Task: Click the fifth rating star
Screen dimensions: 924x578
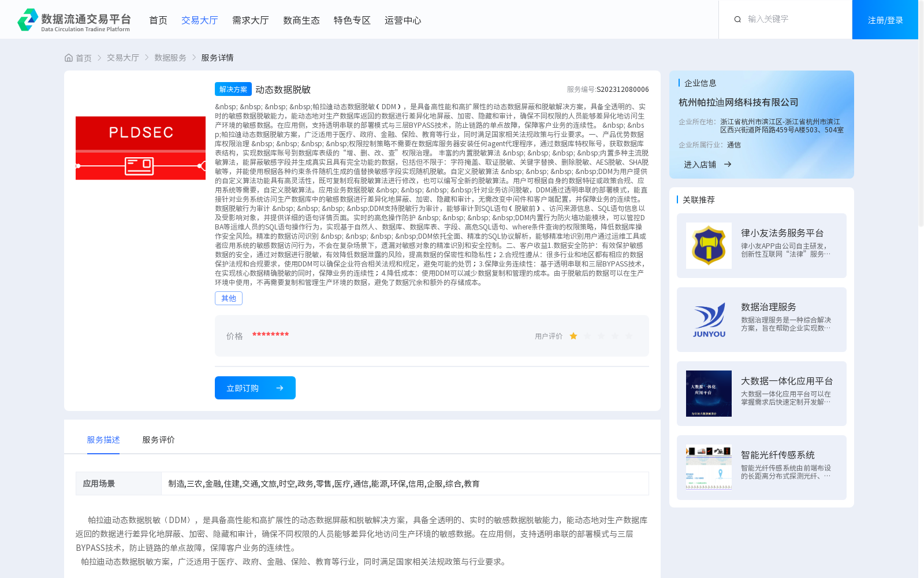Action: click(x=629, y=336)
